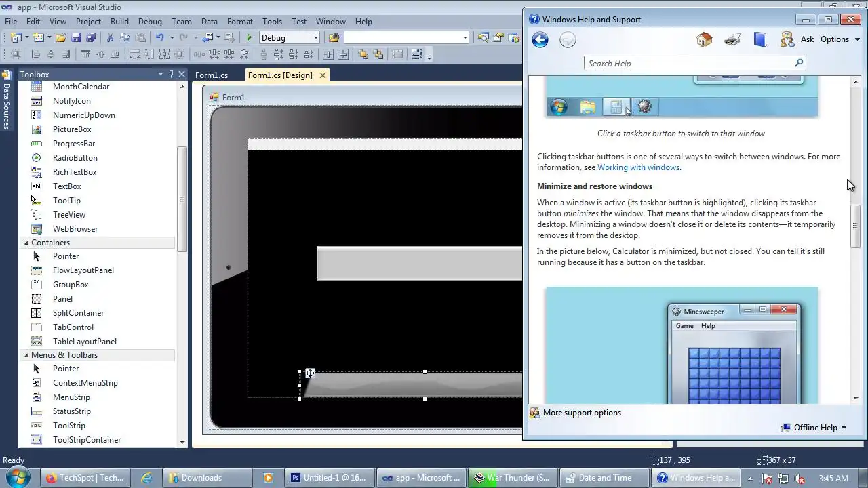Screen dimensions: 868x488
Task: Open Solution Explorer toolbar icon
Action: (x=484, y=38)
